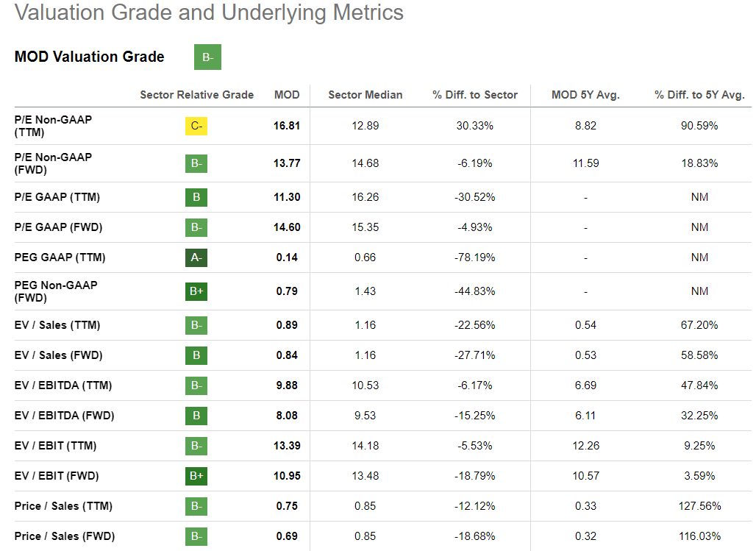The width and height of the screenshot is (756, 551).
Task: Select the P/E GAAP (FWD) row label
Action: (58, 227)
